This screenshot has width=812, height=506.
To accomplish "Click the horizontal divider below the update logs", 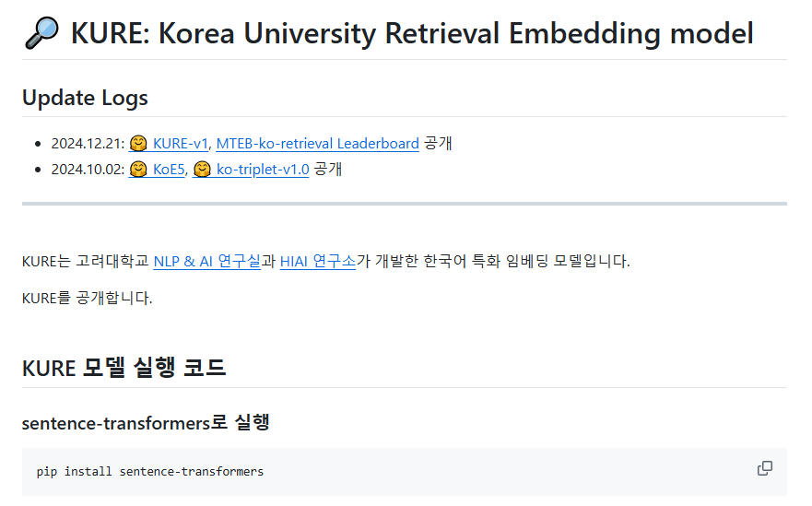I will coord(404,203).
